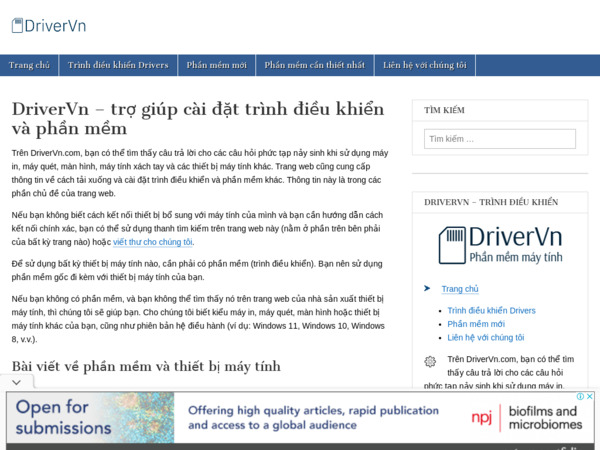The height and width of the screenshot is (450, 600).
Task: Open sidebar Liên hệ với chúng tôi link
Action: [x=486, y=338]
